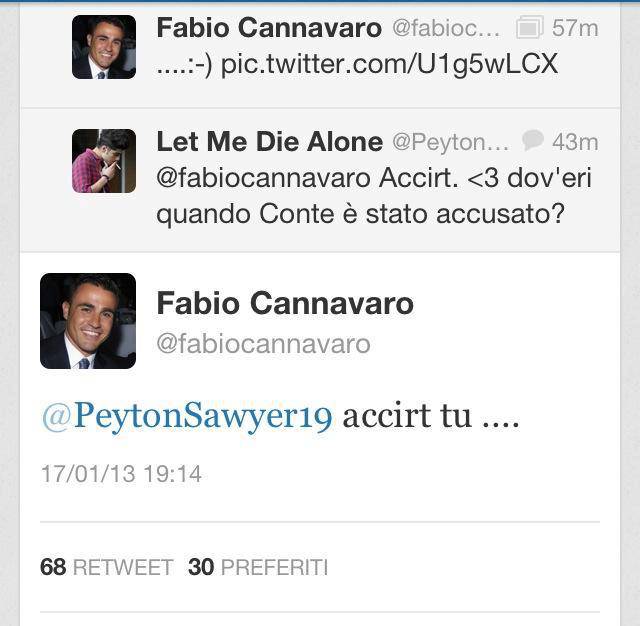Image resolution: width=640 pixels, height=626 pixels.
Task: Tap the 43m timestamp
Action: (x=575, y=141)
